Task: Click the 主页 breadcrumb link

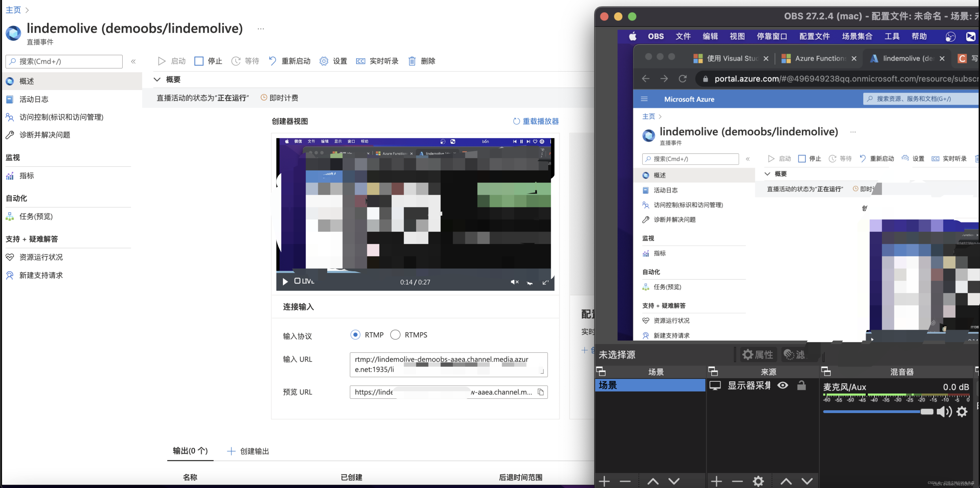Action: point(13,10)
